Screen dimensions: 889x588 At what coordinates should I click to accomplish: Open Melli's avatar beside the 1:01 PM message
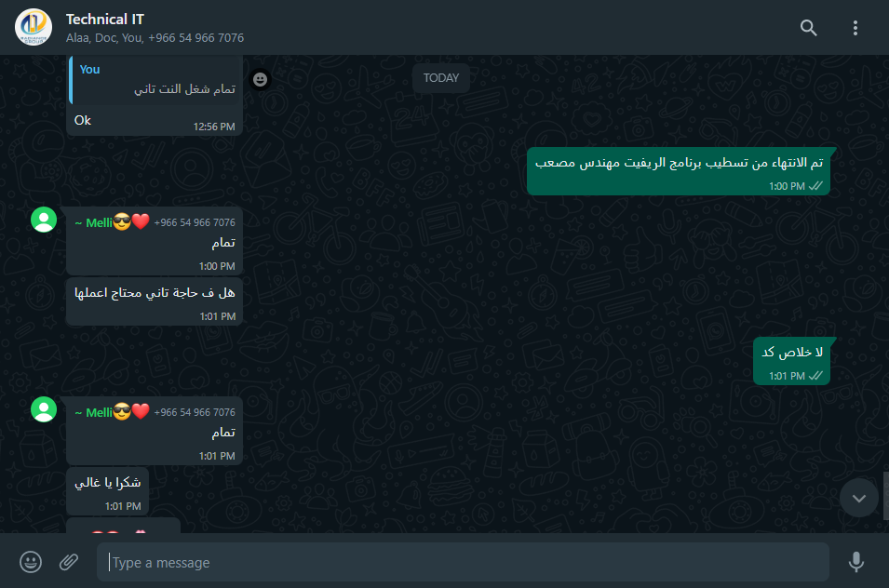tap(44, 409)
